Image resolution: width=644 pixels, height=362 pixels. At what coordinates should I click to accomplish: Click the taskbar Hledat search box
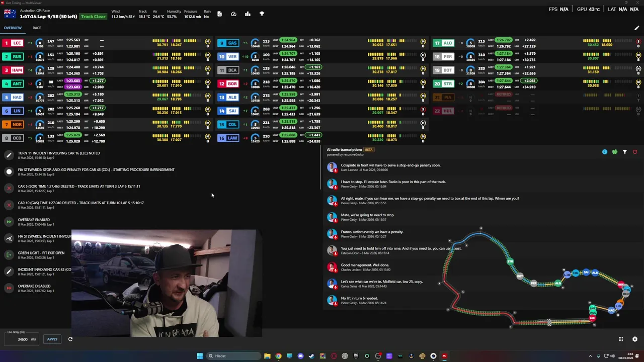(x=233, y=356)
